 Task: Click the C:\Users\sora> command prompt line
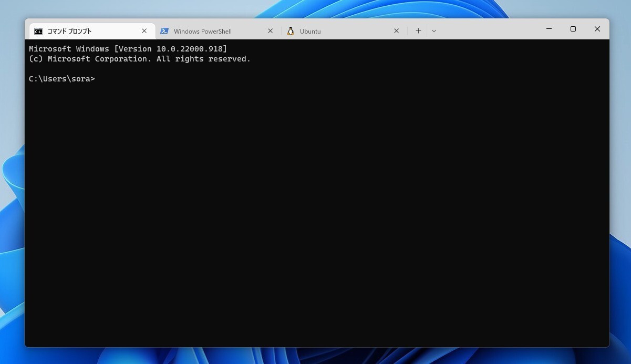pos(62,79)
